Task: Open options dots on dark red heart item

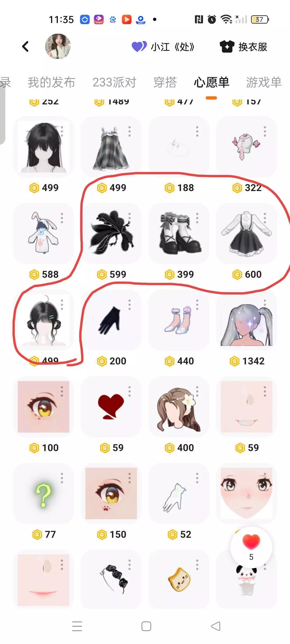Action: click(x=129, y=391)
